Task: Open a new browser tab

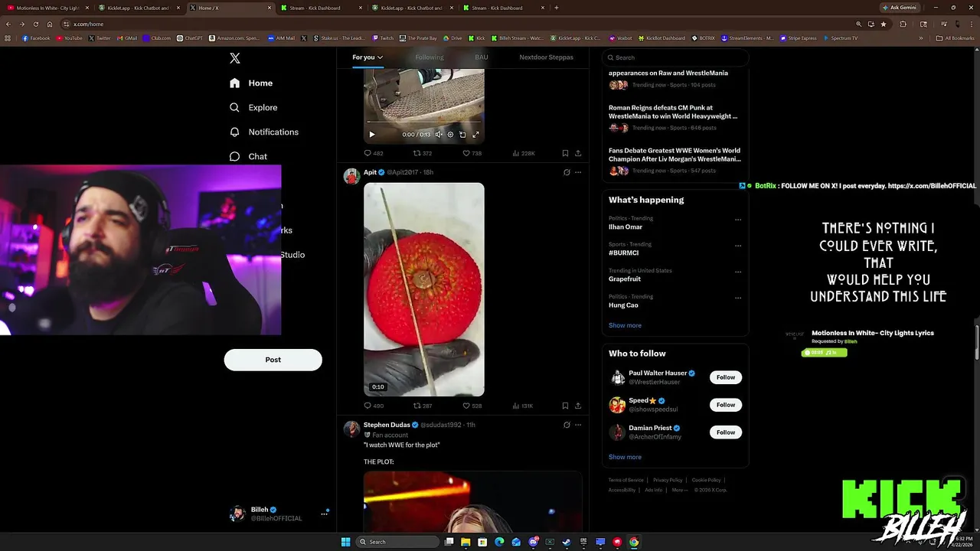Action: 556,8
